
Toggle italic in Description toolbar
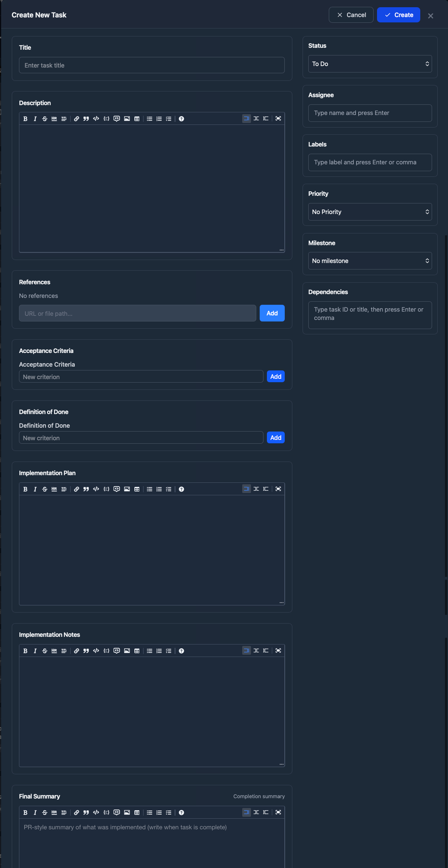[35, 119]
